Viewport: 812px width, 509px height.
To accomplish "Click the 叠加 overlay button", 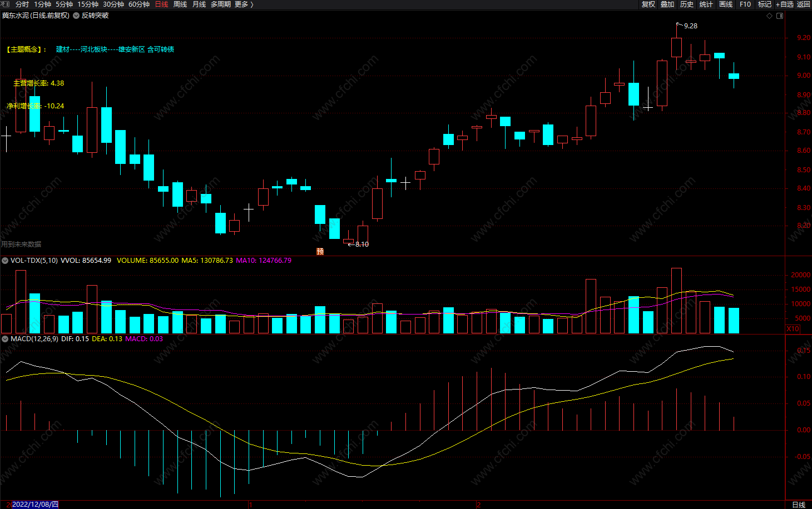I will (667, 4).
